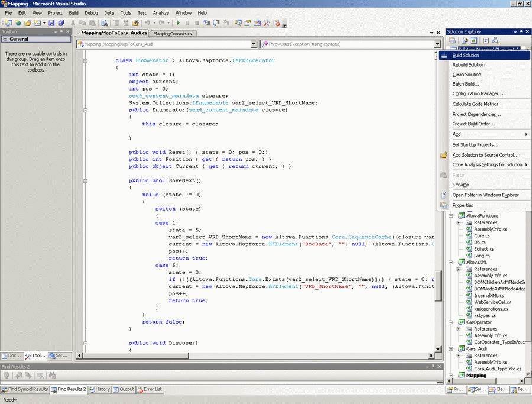Image resolution: width=532 pixels, height=404 pixels.
Task: Open the Debug menu
Action: pyautogui.click(x=91, y=12)
